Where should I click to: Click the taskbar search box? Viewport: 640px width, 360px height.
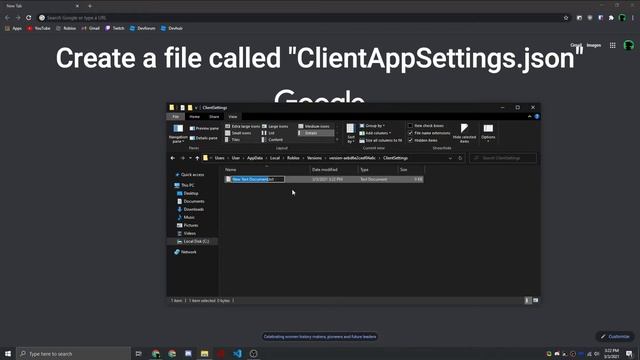tap(74, 353)
